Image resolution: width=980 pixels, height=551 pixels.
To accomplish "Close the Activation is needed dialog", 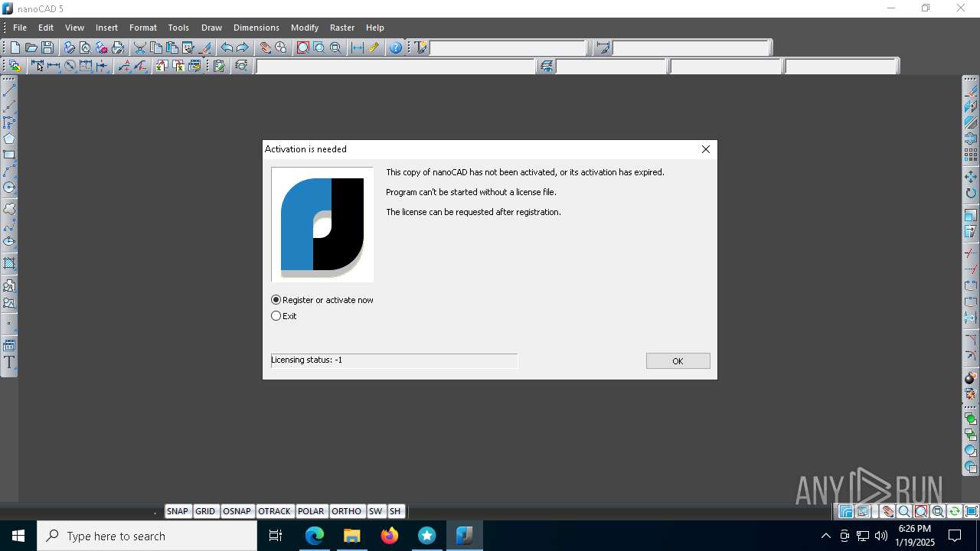I will (x=706, y=149).
